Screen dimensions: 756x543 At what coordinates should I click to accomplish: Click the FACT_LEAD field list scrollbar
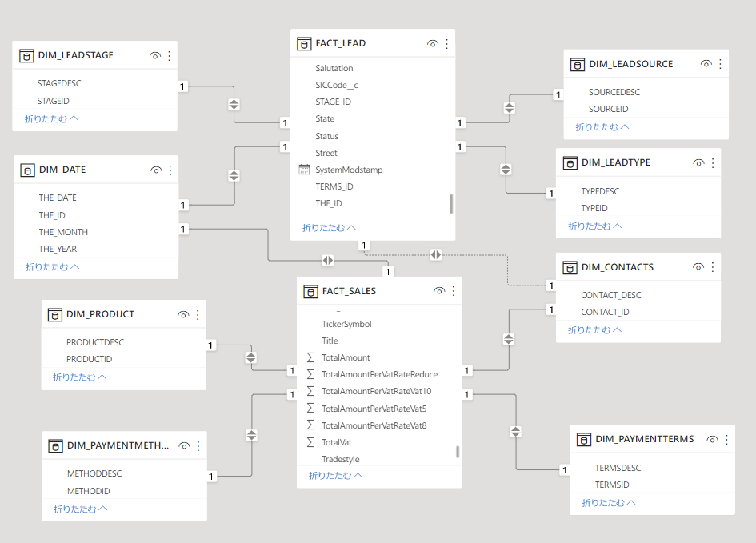click(x=451, y=203)
